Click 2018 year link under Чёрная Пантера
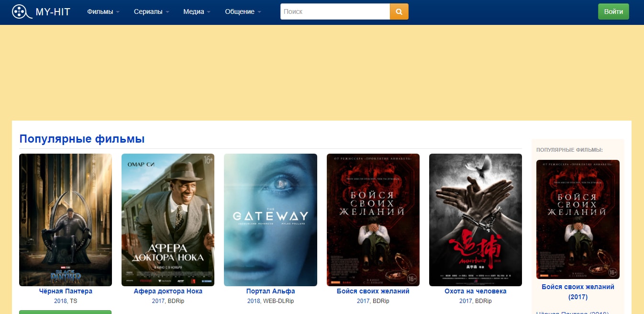The image size is (644, 314). (60, 301)
